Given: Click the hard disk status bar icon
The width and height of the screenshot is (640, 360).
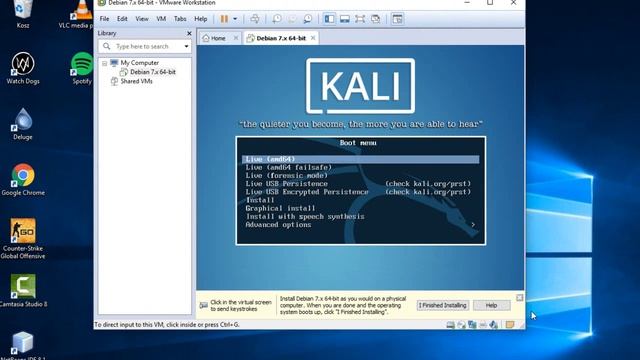Looking at the screenshot, I should click(450, 325).
